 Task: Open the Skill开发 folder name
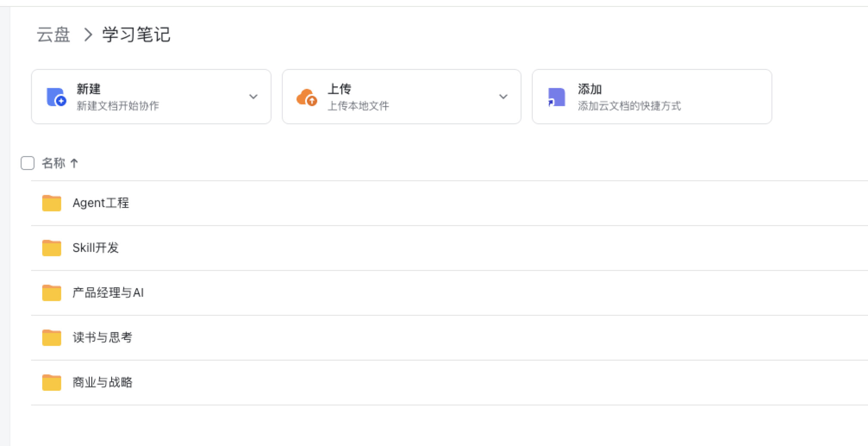(95, 248)
